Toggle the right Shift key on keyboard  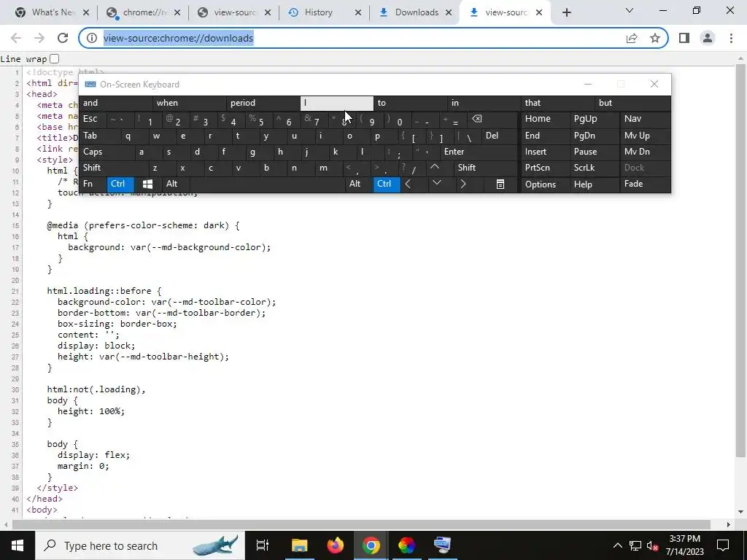[485, 168]
